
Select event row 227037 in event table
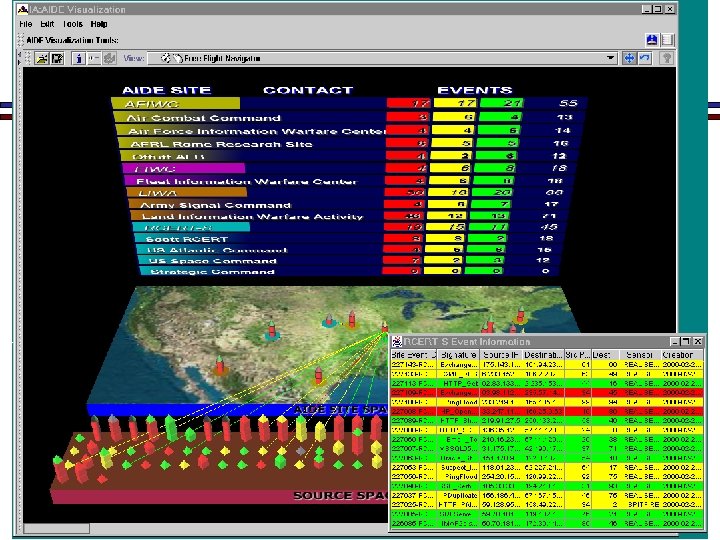coord(546,495)
